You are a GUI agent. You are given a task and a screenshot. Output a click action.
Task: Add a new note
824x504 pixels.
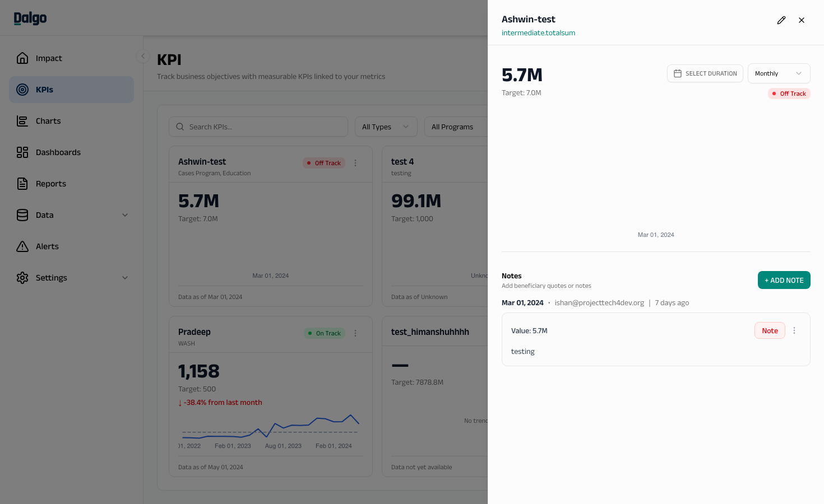[x=784, y=280]
